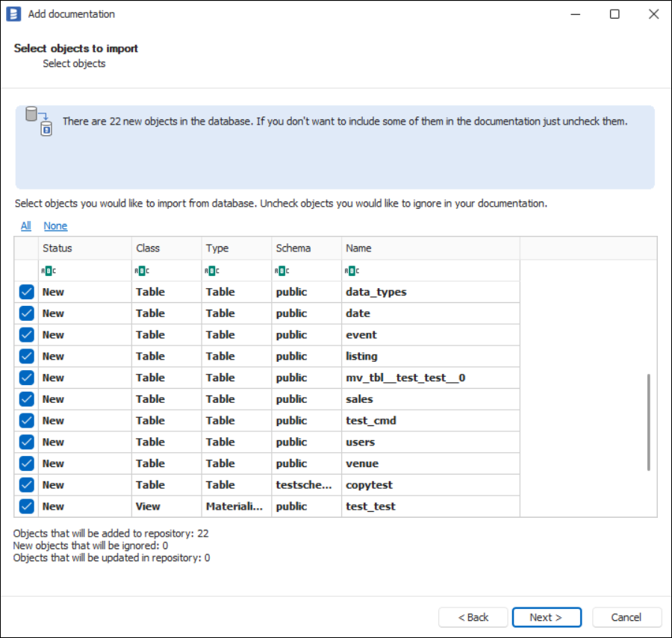Click the database import icon in banner
Image resolution: width=672 pixels, height=638 pixels.
39,121
